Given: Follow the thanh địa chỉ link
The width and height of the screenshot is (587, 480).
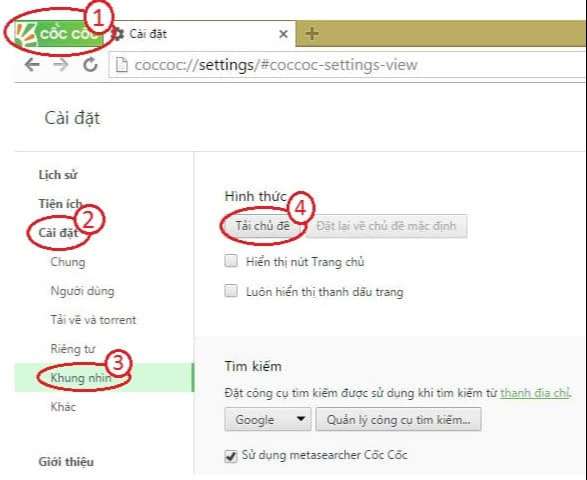Looking at the screenshot, I should pyautogui.click(x=535, y=393).
